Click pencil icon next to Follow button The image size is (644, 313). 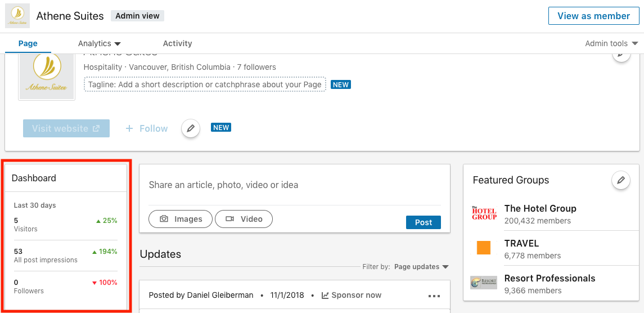coord(191,128)
